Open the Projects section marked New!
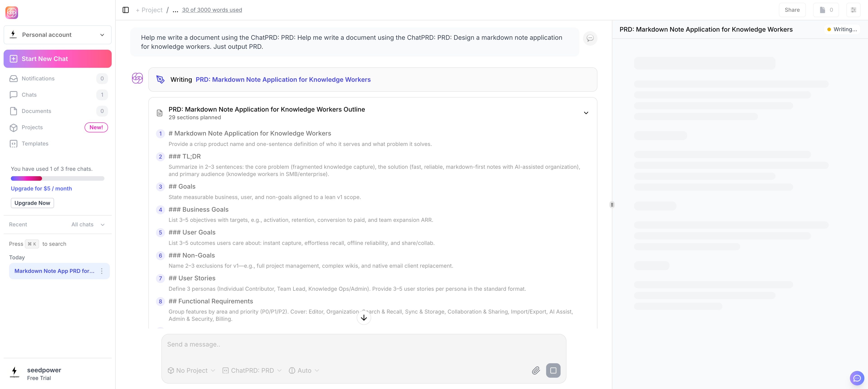This screenshot has height=389, width=868. click(32, 127)
